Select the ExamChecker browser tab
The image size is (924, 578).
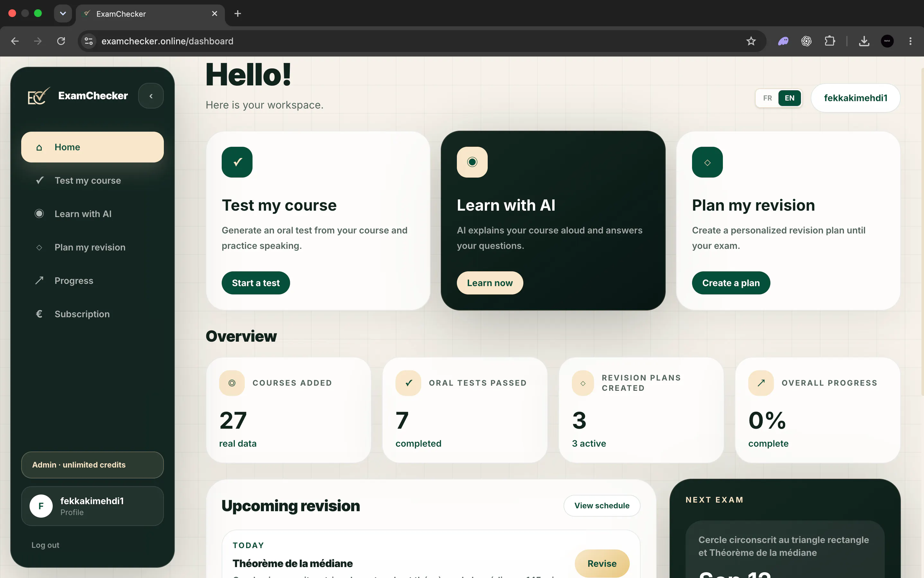pos(150,14)
